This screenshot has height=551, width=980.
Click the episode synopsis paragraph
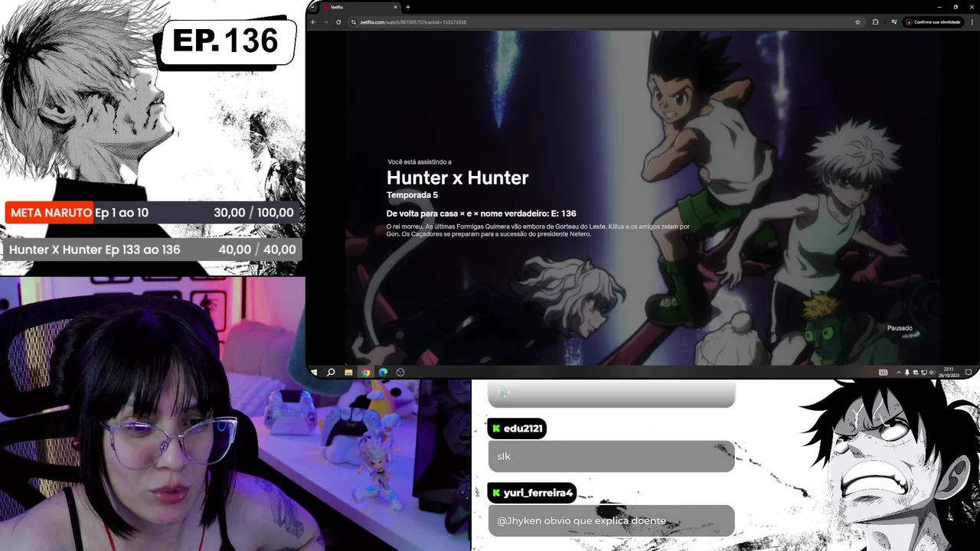tap(538, 230)
